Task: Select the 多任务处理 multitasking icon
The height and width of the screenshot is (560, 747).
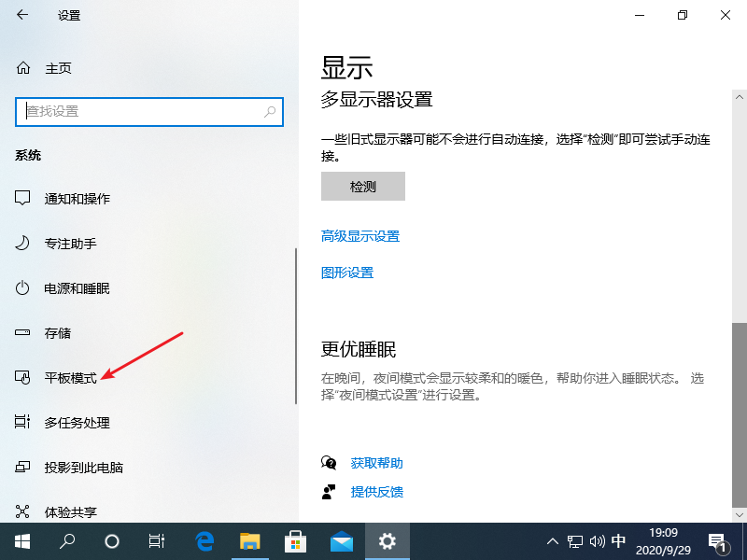Action: pyautogui.click(x=21, y=422)
